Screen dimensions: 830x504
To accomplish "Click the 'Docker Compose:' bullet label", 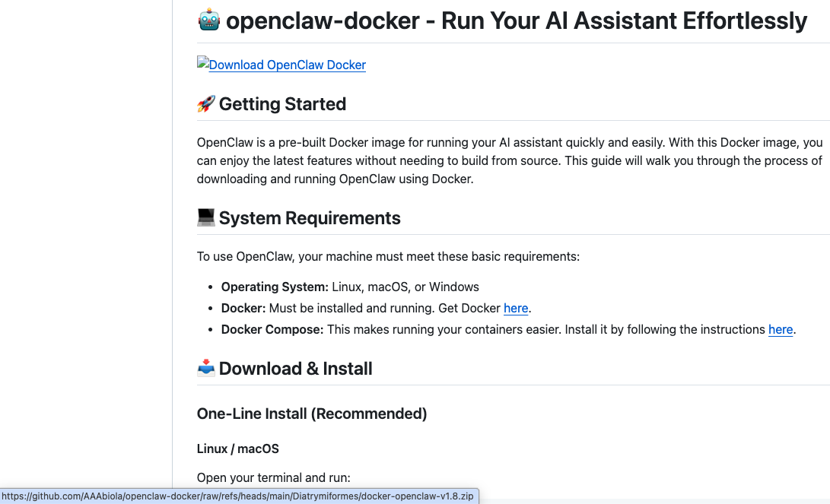I will pyautogui.click(x=272, y=329).
